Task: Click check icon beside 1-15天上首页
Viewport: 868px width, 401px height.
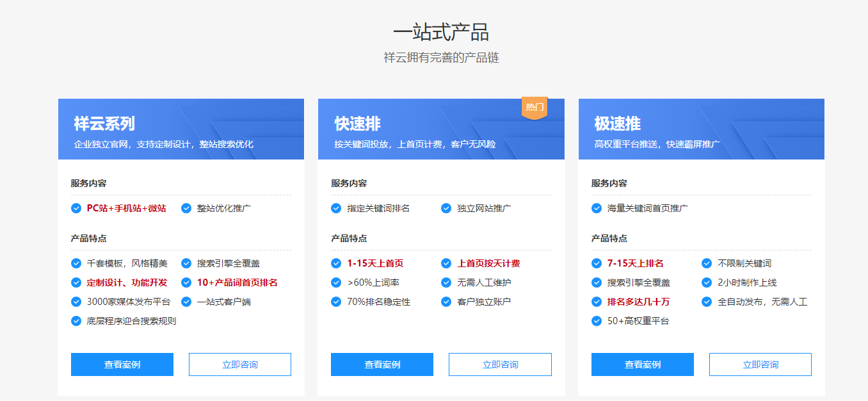Action: click(336, 263)
